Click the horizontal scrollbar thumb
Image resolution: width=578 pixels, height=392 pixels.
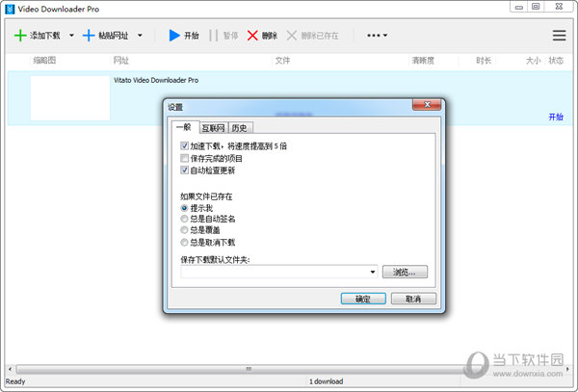[249, 369]
